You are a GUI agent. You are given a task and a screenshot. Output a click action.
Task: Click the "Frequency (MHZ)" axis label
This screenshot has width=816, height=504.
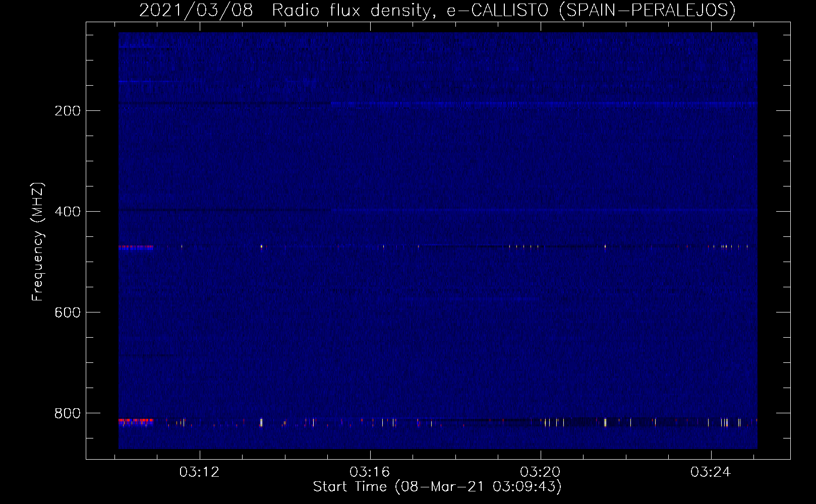38,242
